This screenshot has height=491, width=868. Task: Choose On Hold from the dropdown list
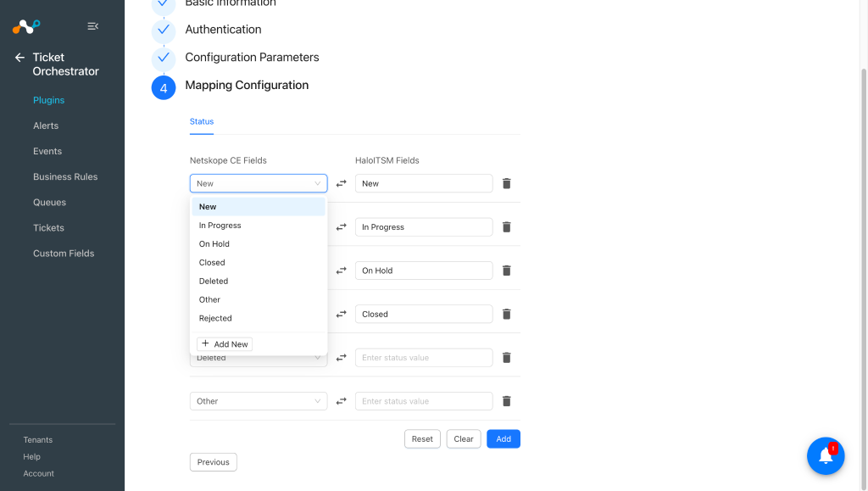[x=259, y=244]
